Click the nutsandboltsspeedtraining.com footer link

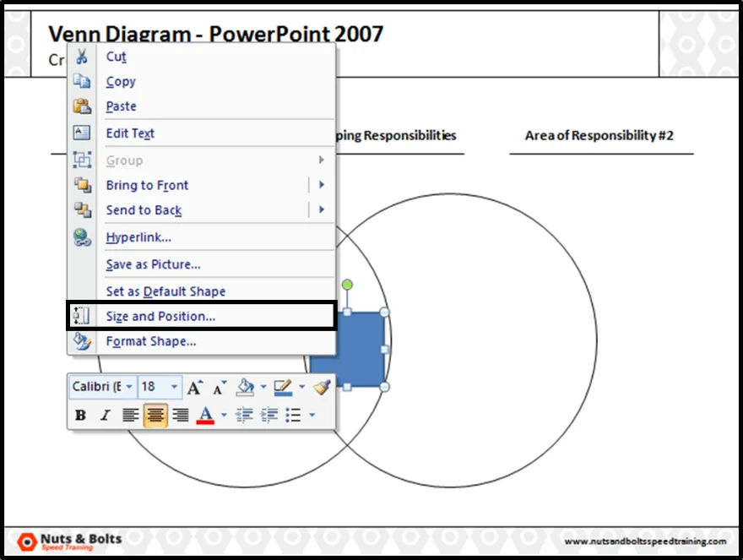pyautogui.click(x=645, y=541)
